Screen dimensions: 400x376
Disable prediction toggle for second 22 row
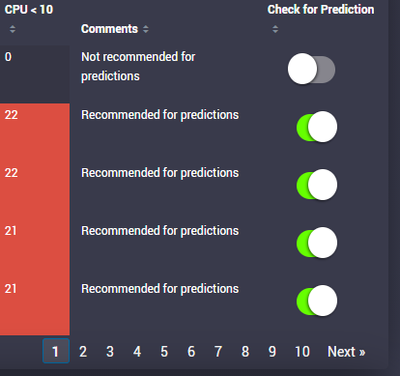tap(317, 185)
